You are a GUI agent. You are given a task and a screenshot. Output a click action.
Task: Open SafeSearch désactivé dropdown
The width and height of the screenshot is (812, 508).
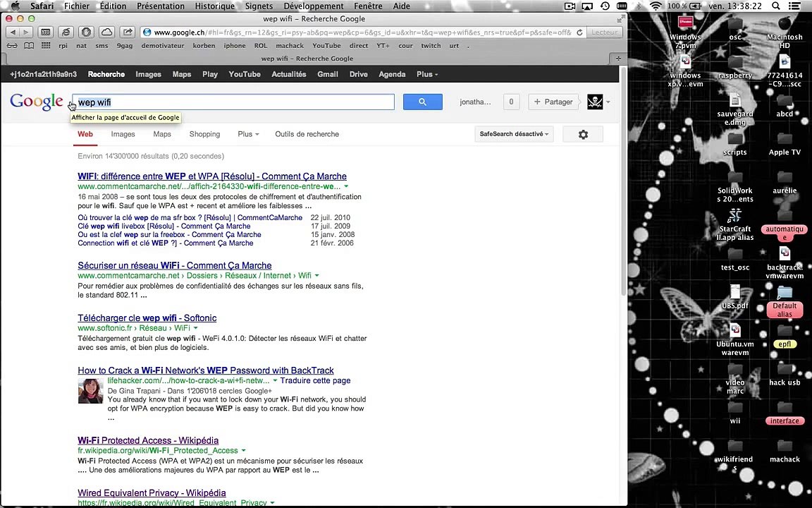(x=514, y=134)
